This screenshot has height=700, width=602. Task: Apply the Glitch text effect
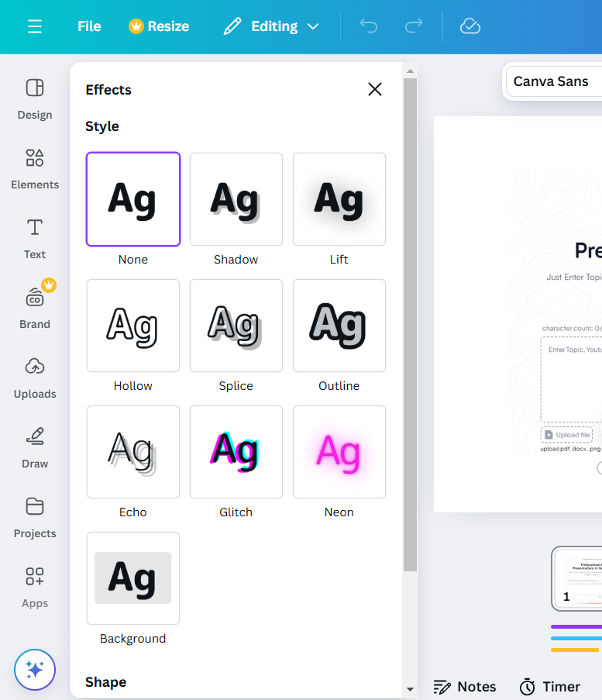point(236,452)
